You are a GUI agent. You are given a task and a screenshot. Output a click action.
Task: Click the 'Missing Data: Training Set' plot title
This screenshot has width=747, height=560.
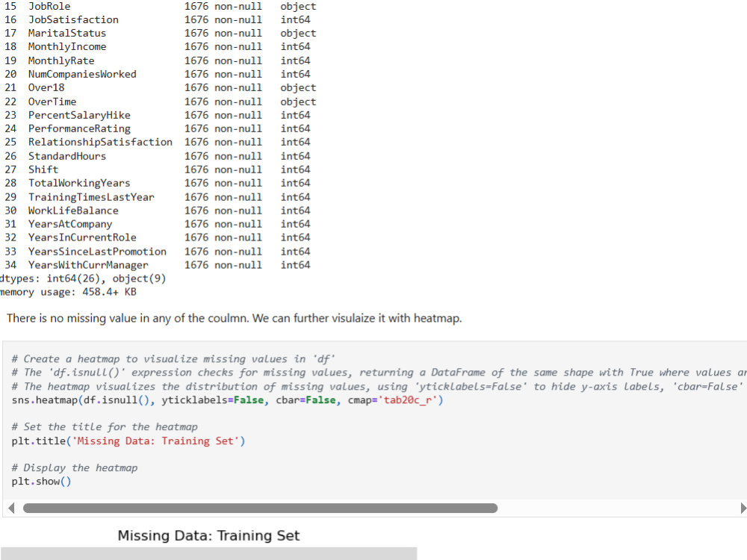[x=208, y=535]
